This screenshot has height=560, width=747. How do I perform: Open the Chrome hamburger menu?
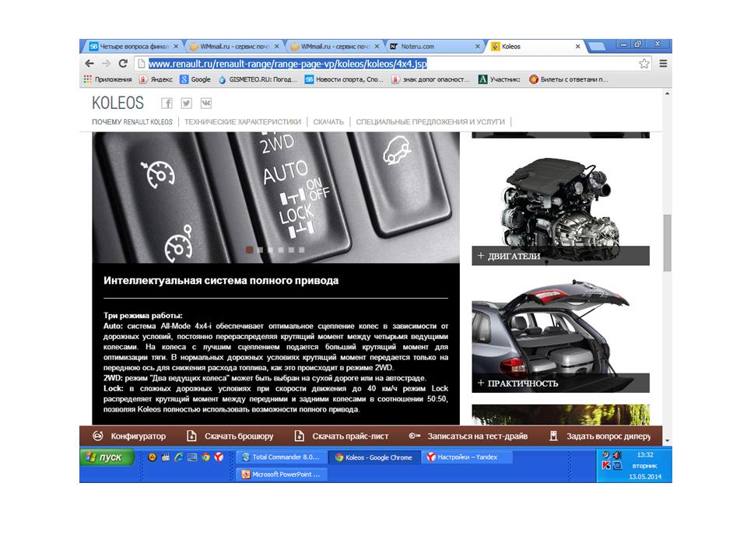coord(663,63)
